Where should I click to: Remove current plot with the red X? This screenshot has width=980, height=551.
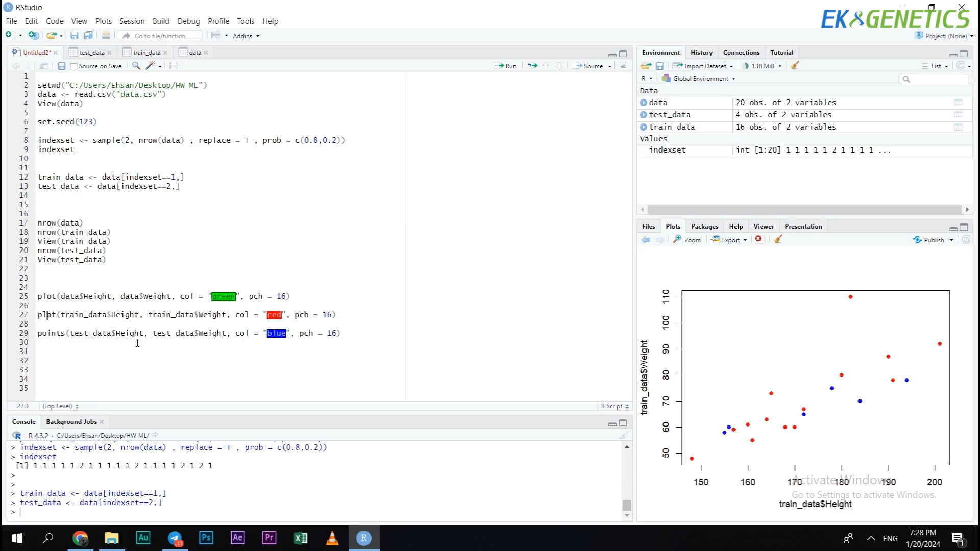pos(758,239)
